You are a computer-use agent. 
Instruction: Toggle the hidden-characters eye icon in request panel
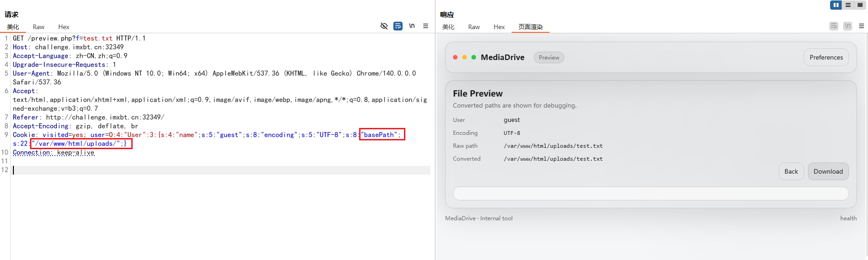(384, 26)
